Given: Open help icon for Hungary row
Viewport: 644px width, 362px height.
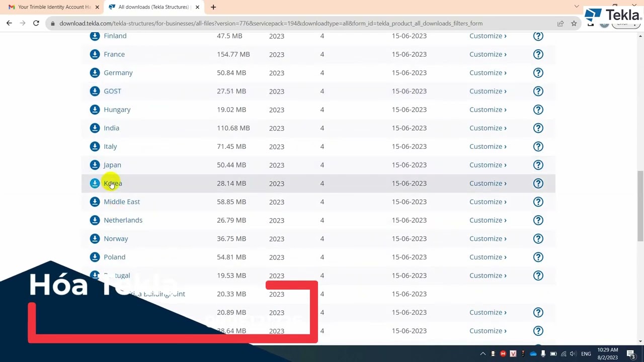Looking at the screenshot, I should tap(538, 110).
